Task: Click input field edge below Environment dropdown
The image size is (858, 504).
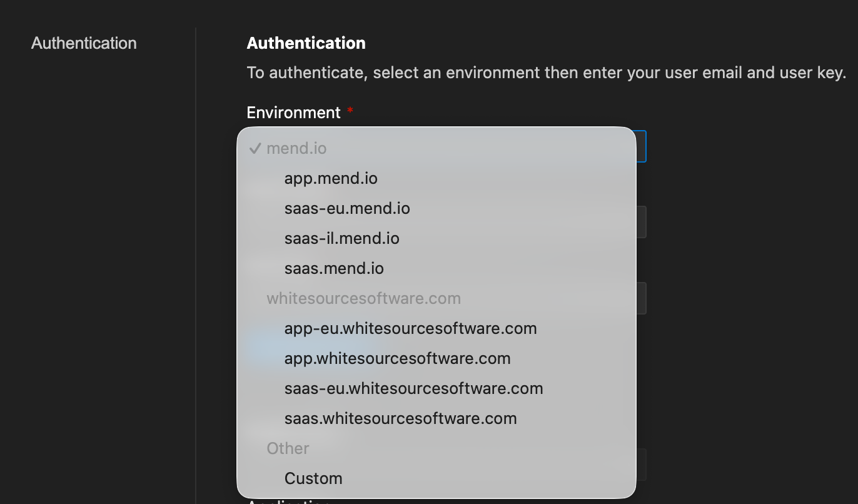Action: (x=641, y=222)
